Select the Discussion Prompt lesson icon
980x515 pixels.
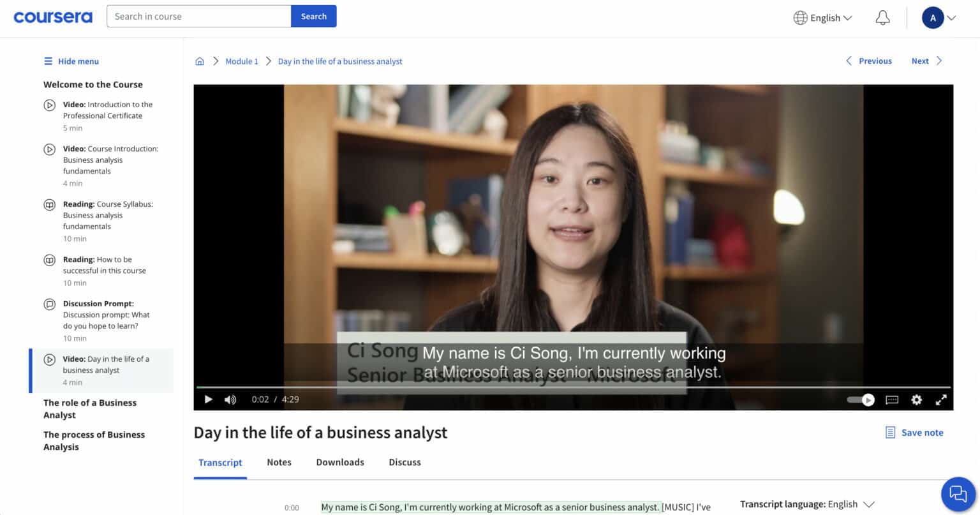[50, 304]
